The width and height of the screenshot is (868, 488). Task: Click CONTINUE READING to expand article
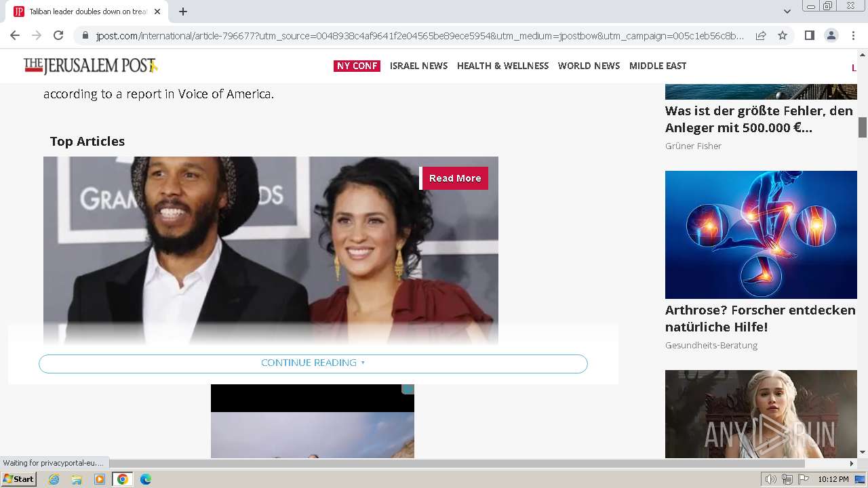pyautogui.click(x=313, y=363)
